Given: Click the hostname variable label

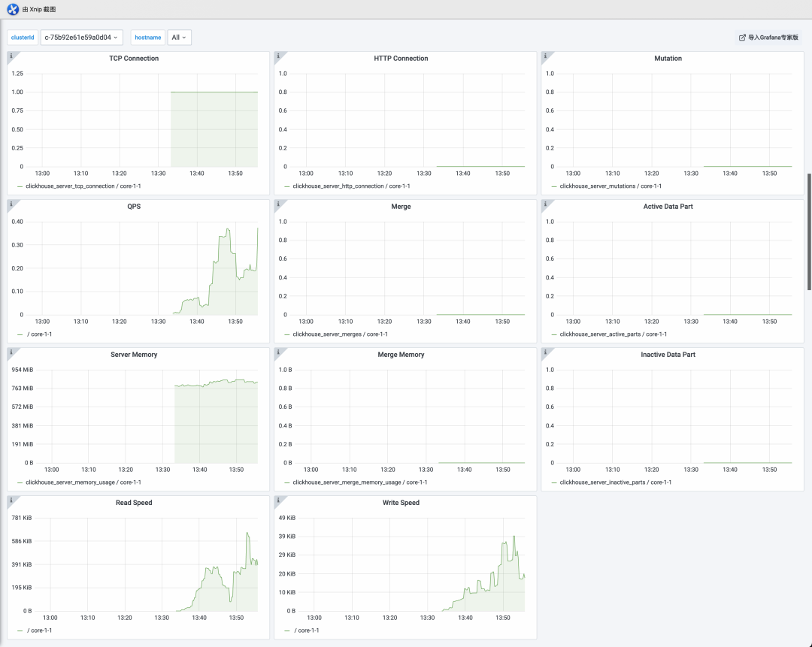Looking at the screenshot, I should coord(147,38).
